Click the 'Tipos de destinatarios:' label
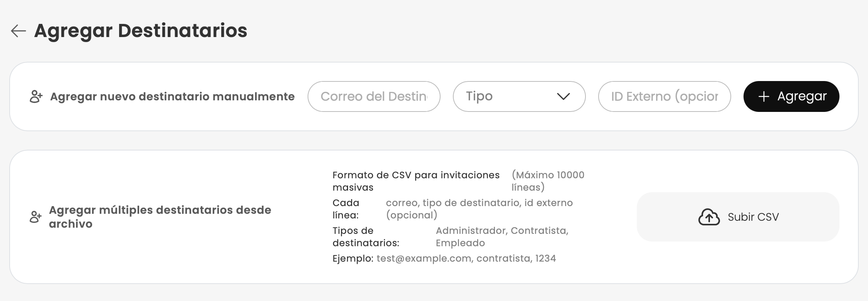The height and width of the screenshot is (301, 868). click(366, 237)
